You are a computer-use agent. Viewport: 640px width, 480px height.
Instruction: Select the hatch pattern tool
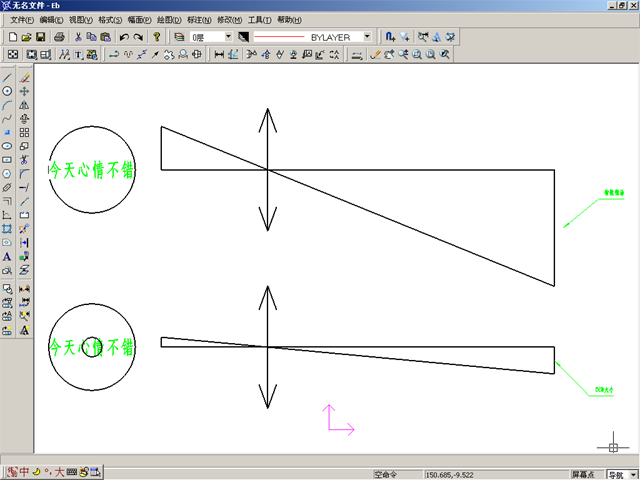pos(7,229)
